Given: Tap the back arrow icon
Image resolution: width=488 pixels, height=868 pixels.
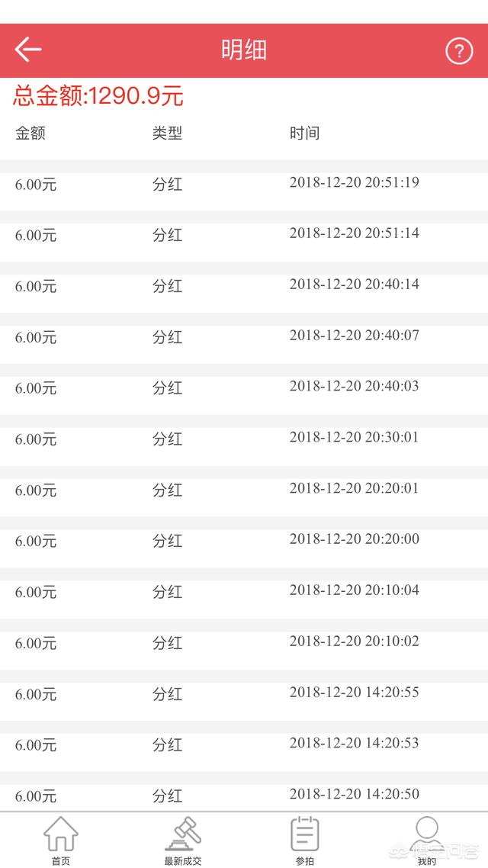Looking at the screenshot, I should (x=28, y=50).
